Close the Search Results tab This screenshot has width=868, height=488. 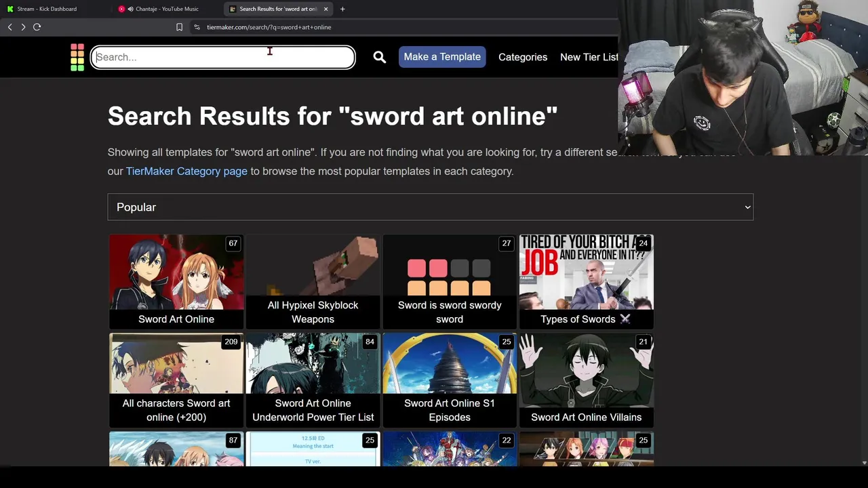pos(325,9)
